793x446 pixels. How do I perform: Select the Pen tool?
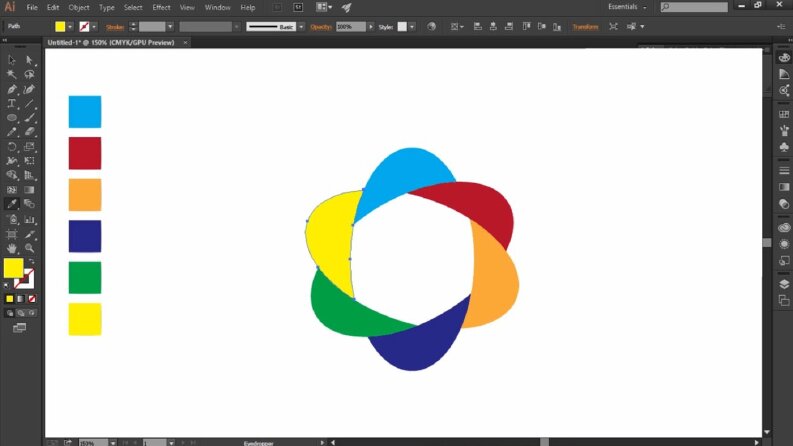pyautogui.click(x=12, y=89)
